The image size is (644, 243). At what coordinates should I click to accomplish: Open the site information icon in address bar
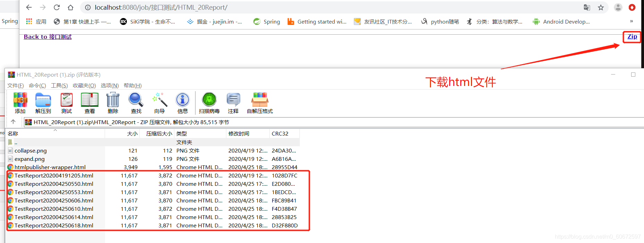88,7
